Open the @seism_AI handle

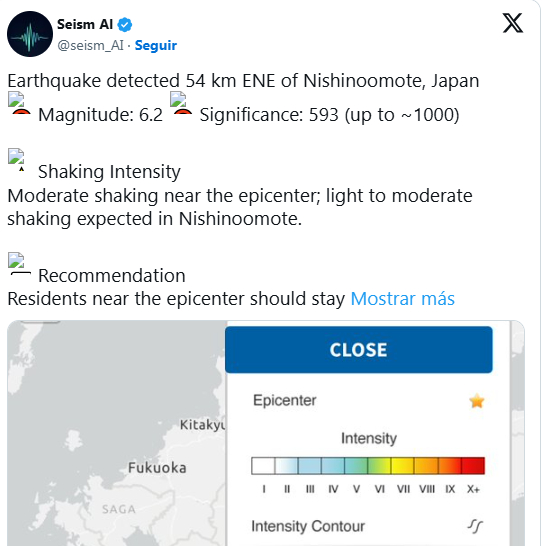[90, 46]
